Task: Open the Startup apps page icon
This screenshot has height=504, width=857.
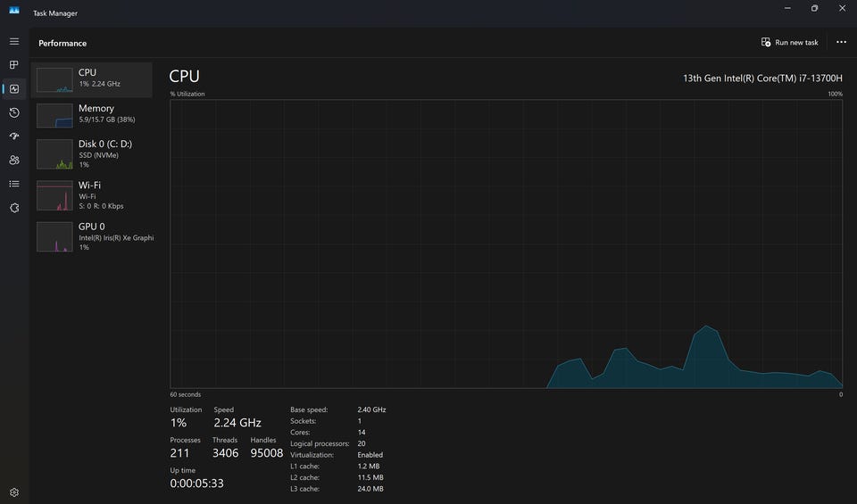Action: pyautogui.click(x=14, y=136)
